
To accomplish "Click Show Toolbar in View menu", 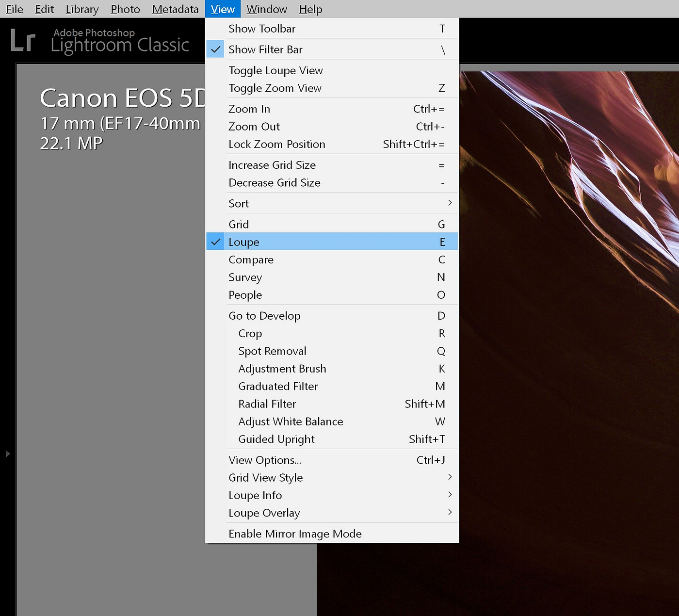I will tap(332, 29).
